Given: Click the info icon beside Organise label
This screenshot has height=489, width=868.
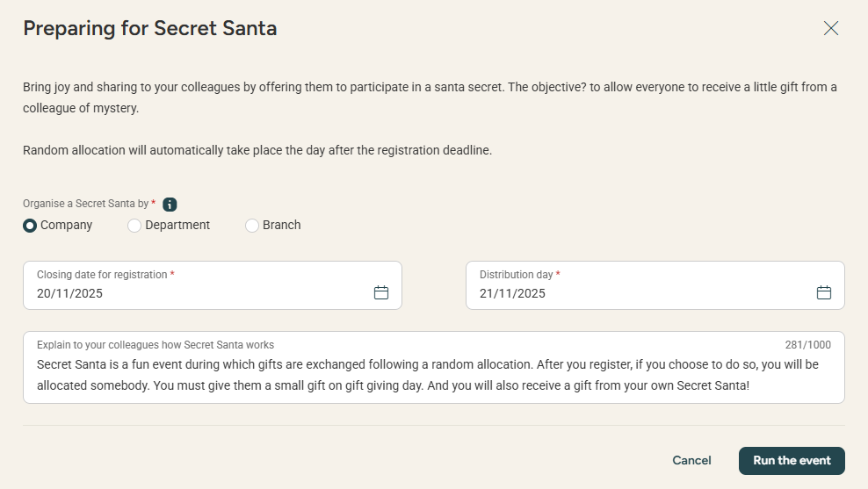Looking at the screenshot, I should coord(170,205).
